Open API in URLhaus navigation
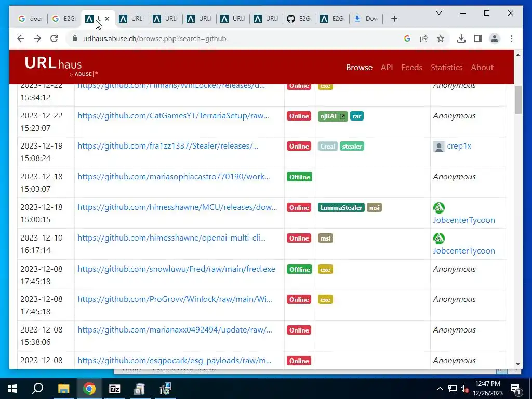532x399 pixels. point(387,67)
